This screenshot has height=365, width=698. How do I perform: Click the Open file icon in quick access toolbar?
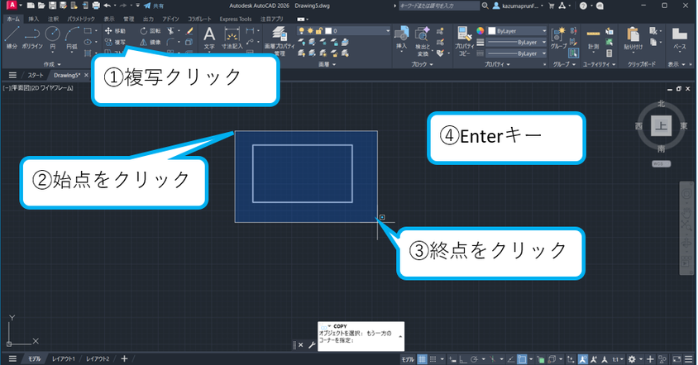pyautogui.click(x=41, y=6)
